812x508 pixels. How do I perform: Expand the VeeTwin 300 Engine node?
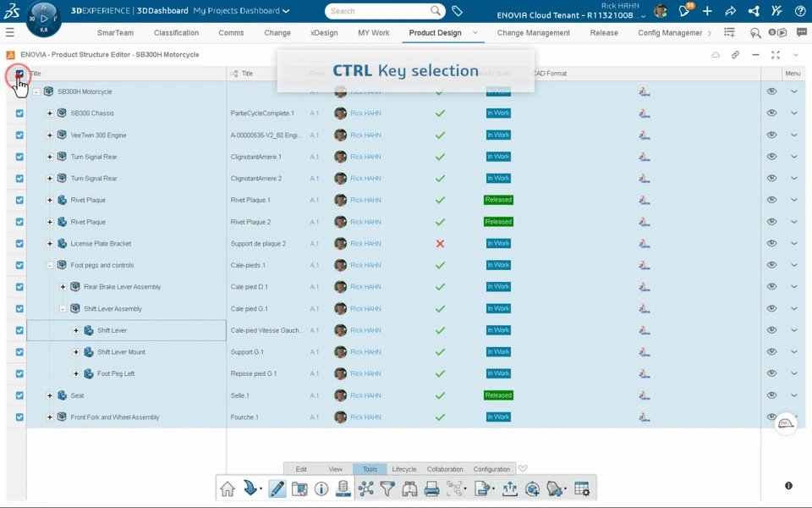click(x=50, y=135)
